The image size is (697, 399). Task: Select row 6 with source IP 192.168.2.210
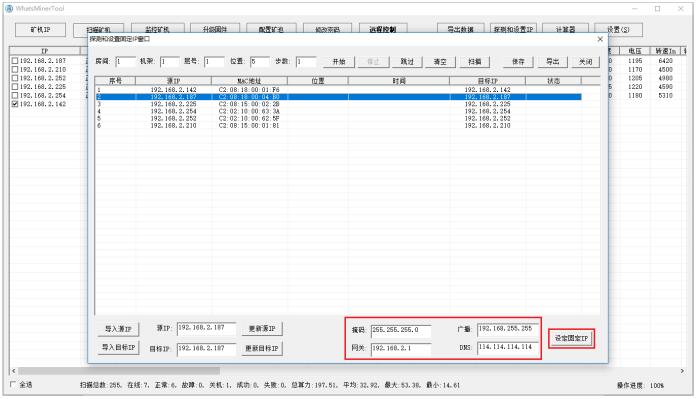[338, 126]
